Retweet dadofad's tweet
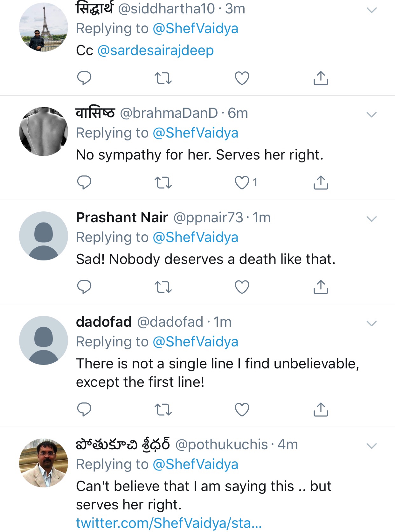 point(163,409)
